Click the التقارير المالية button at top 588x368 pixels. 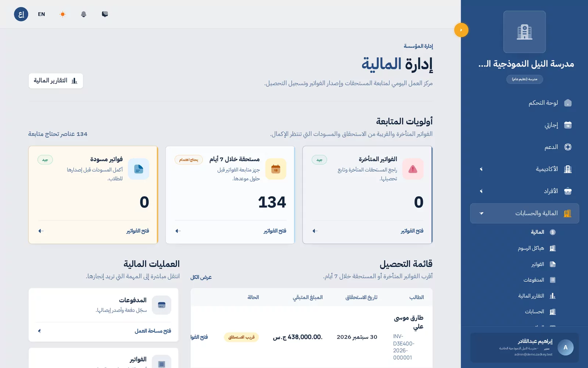(56, 81)
